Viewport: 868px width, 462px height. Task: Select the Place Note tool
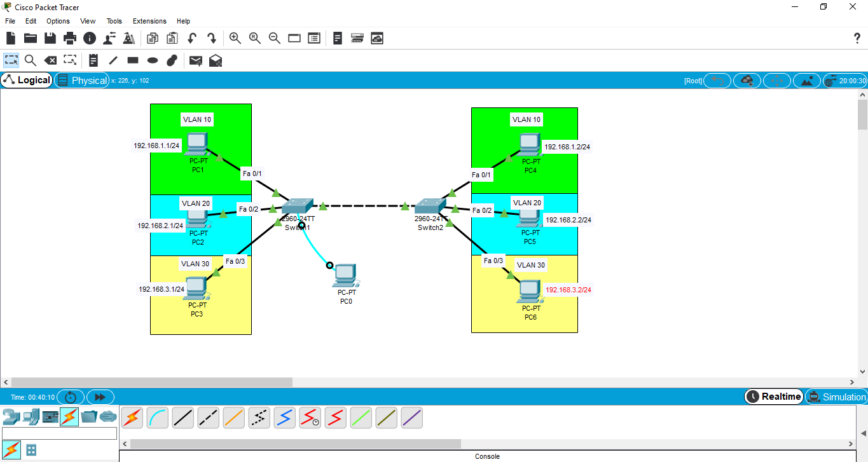(x=93, y=60)
